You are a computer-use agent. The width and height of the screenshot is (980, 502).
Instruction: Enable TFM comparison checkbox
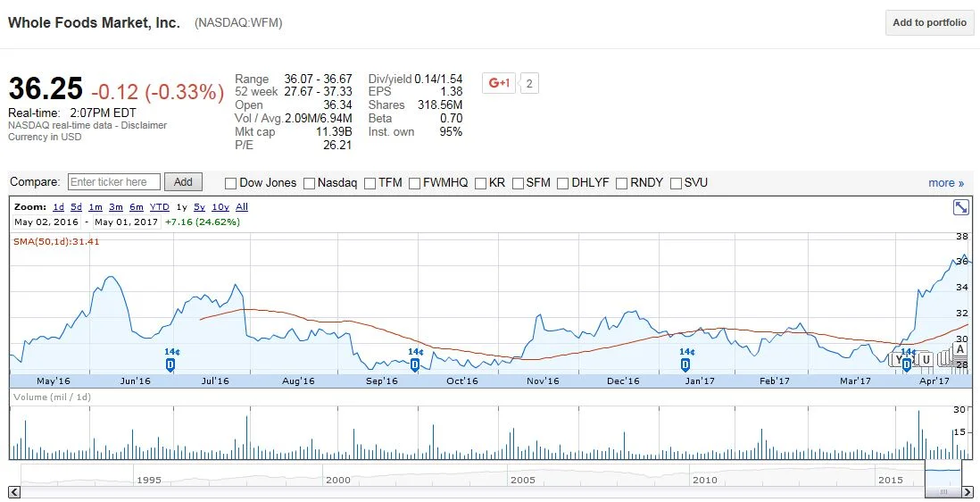(x=370, y=183)
